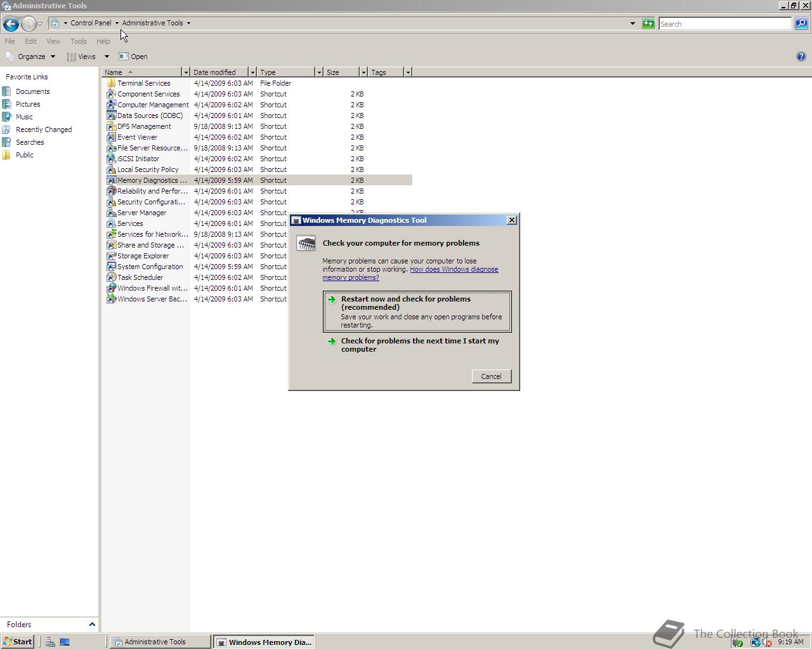Open the Edit menu
This screenshot has height=650, width=812.
point(30,41)
